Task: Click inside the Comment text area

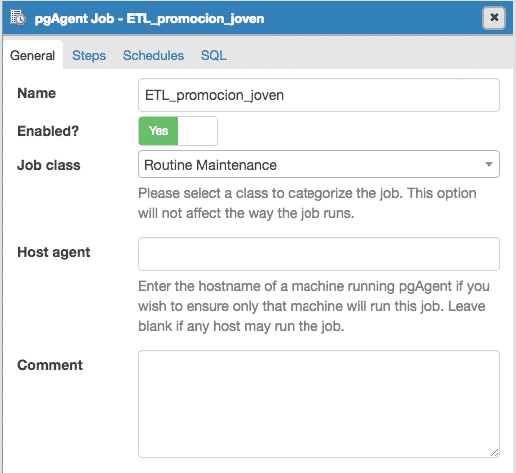Action: (x=319, y=404)
